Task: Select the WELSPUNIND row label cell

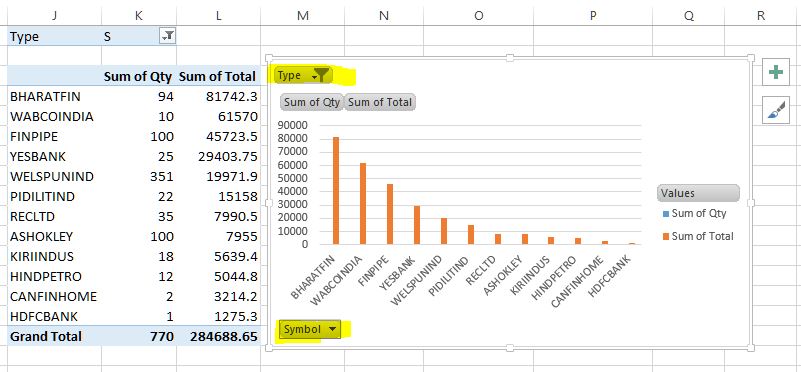Action: [55, 176]
